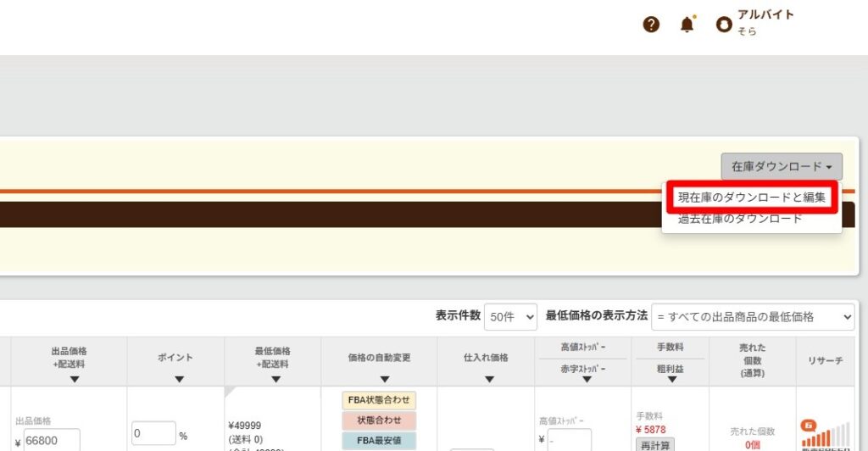Sort by 最低価格+配送料 column arrow
This screenshot has height=451, width=868.
point(272,379)
